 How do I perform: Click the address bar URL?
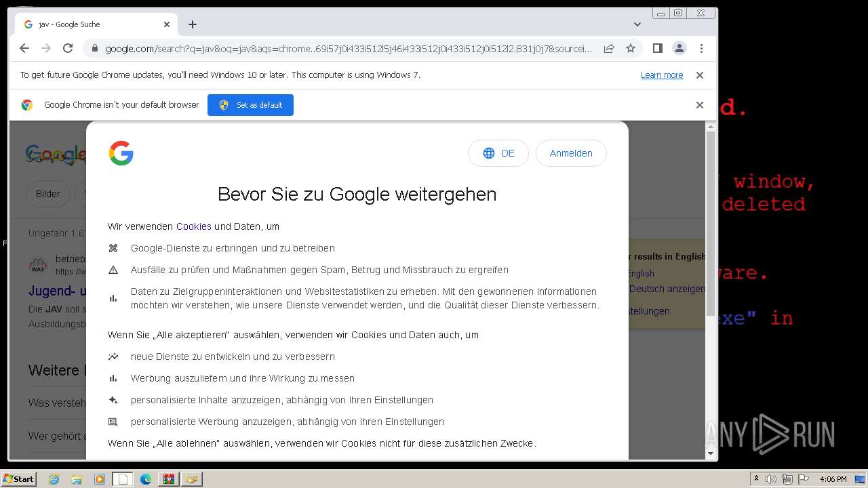pos(349,48)
